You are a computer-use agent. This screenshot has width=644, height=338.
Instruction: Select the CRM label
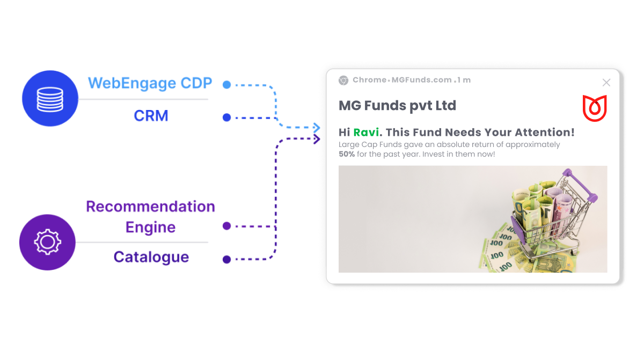pyautogui.click(x=151, y=115)
